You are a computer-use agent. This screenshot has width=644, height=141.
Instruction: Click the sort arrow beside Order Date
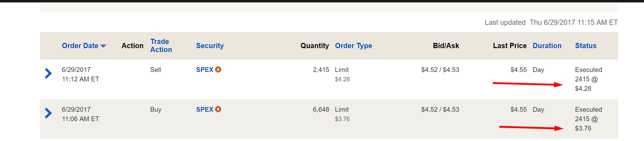coord(103,46)
